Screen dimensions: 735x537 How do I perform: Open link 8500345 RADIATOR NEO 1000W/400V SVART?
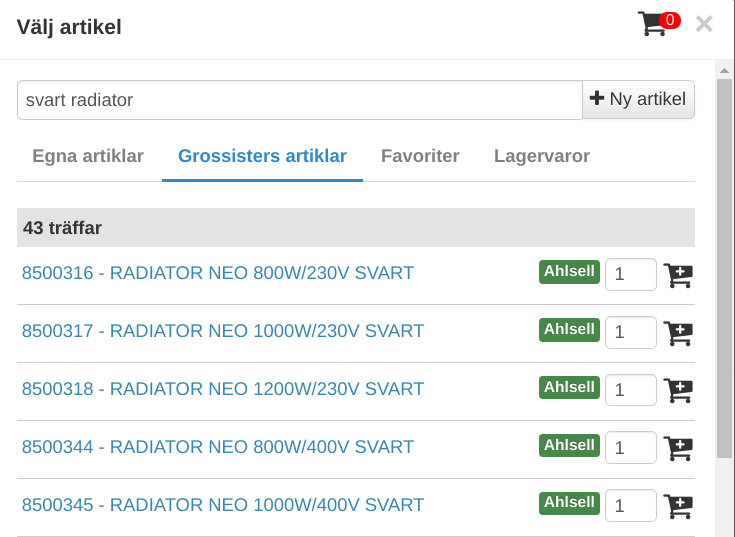click(x=223, y=505)
